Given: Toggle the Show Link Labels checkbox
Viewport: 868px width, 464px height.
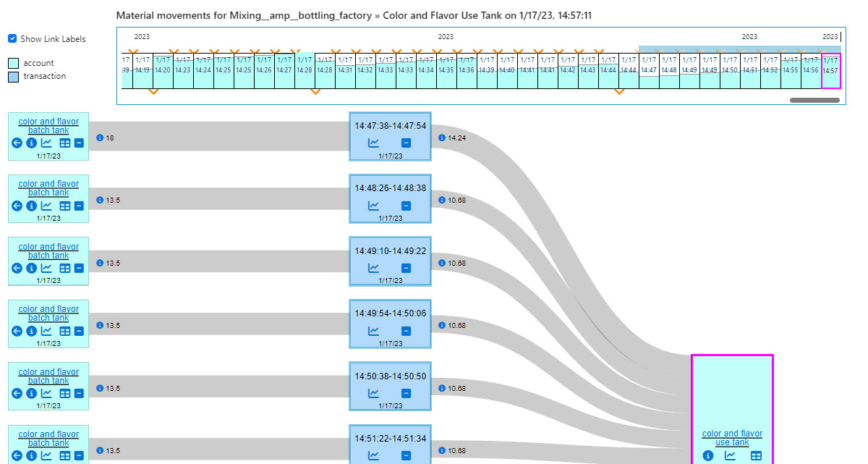Looking at the screenshot, I should (x=12, y=38).
